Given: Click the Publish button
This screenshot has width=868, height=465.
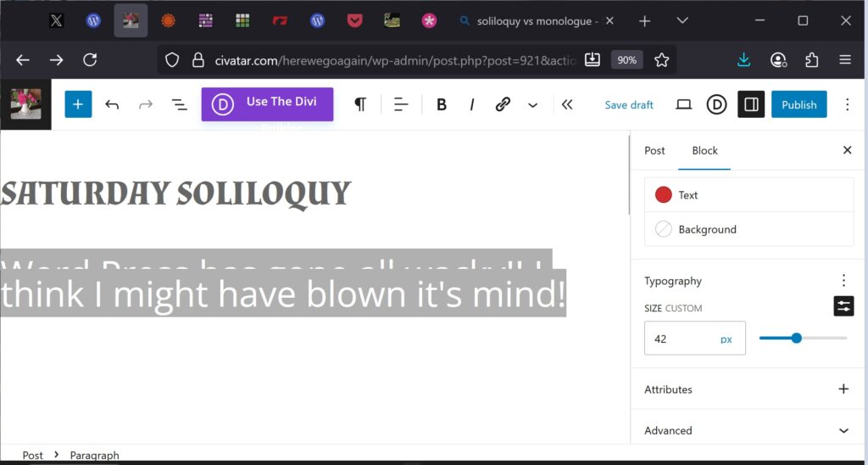Looking at the screenshot, I should point(798,104).
